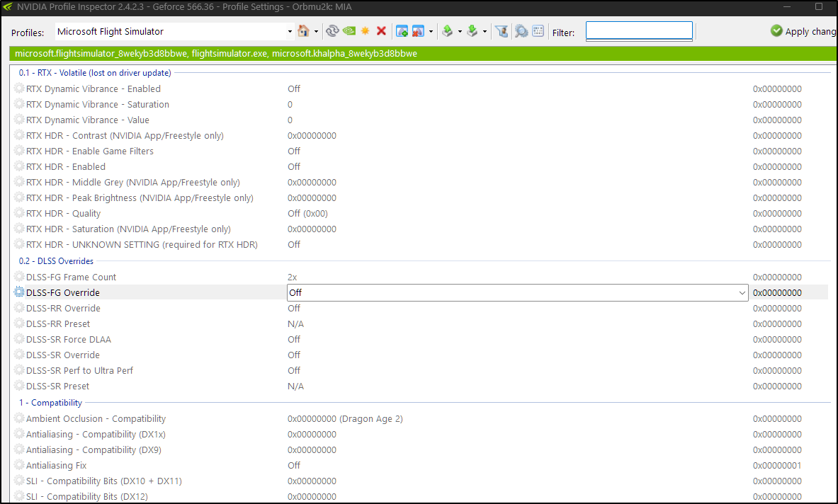Create a new profile with the sun icon
Viewport: 838px width, 504px height.
pos(365,31)
